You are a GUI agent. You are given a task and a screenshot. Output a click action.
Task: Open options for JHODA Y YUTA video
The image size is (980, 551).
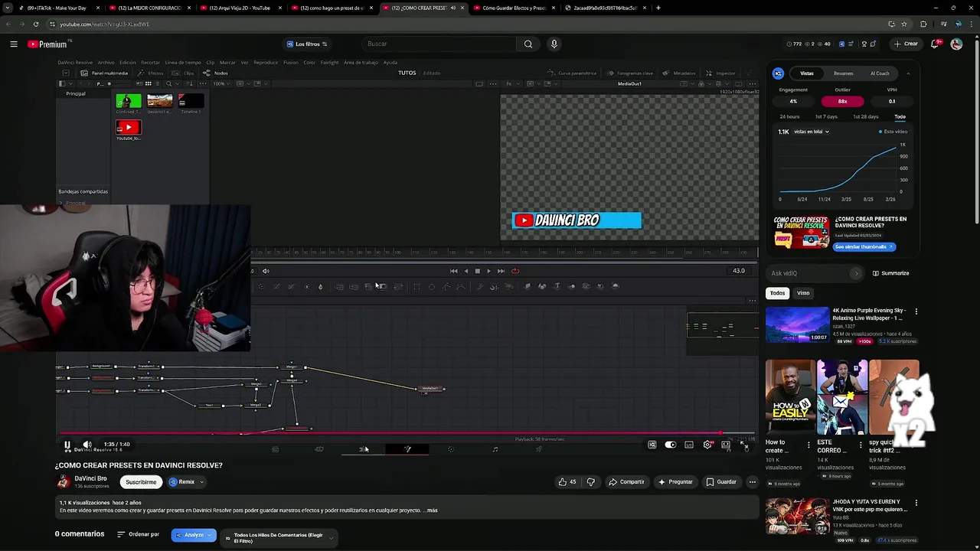(x=916, y=503)
